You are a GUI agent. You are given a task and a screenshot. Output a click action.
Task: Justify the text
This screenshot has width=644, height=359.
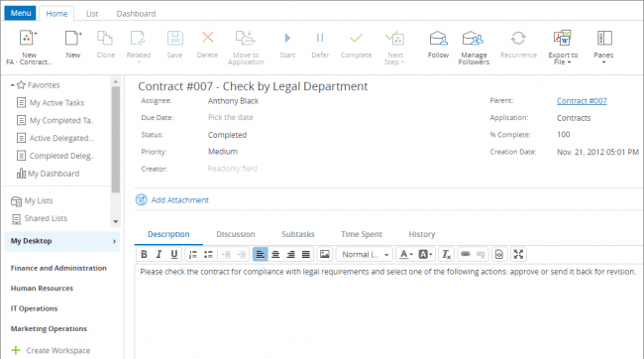tap(306, 255)
